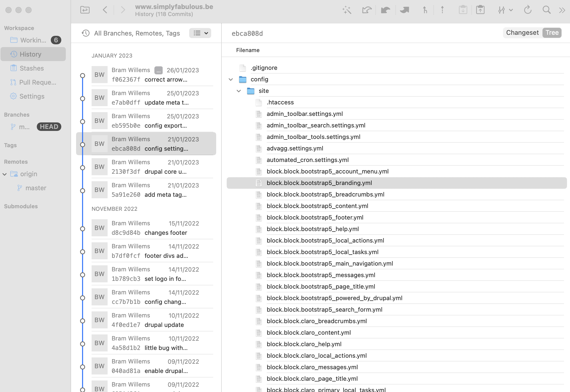Toggle the Tree view button
Viewport: 570px width, 392px height.
(x=552, y=33)
